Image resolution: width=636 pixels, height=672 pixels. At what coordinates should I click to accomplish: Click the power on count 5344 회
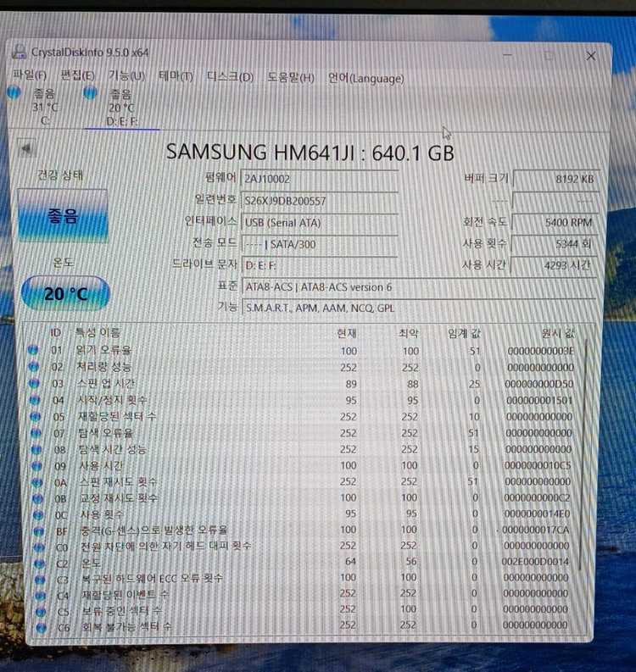(x=553, y=244)
